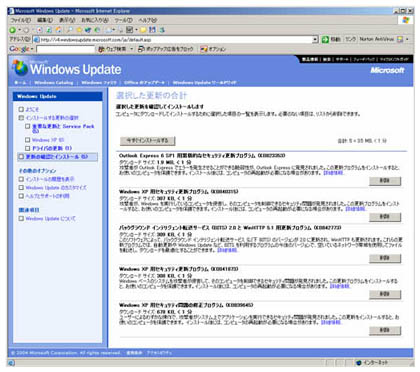The image size is (420, 372).
Task: Open the ファイル menu
Action: tap(20, 20)
